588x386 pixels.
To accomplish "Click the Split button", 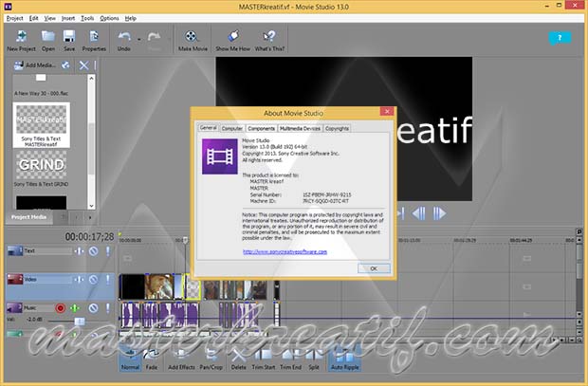I will (314, 359).
